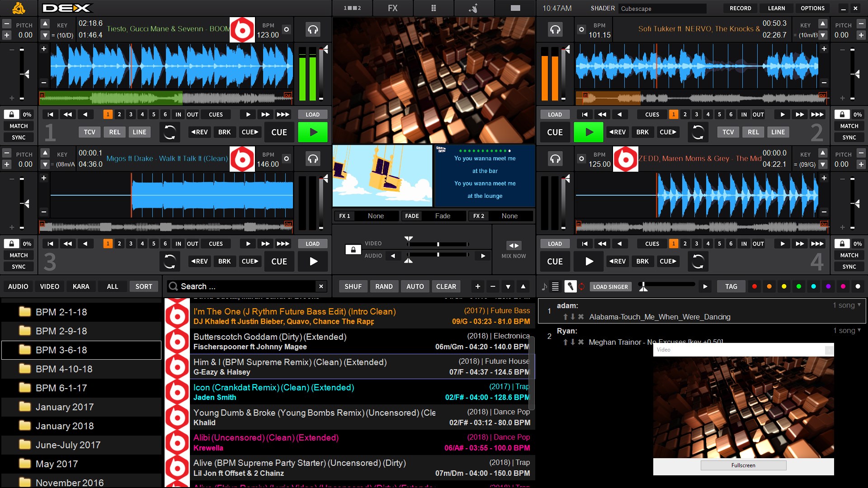Viewport: 868px width, 488px height.
Task: Toggle TCV mode on deck 2
Action: point(728,132)
